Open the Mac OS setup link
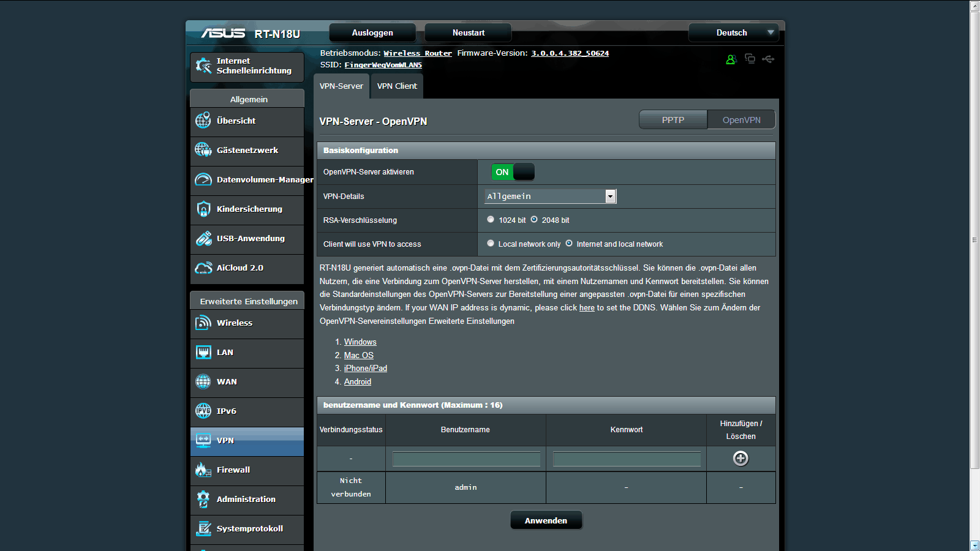The height and width of the screenshot is (551, 980). pyautogui.click(x=359, y=355)
